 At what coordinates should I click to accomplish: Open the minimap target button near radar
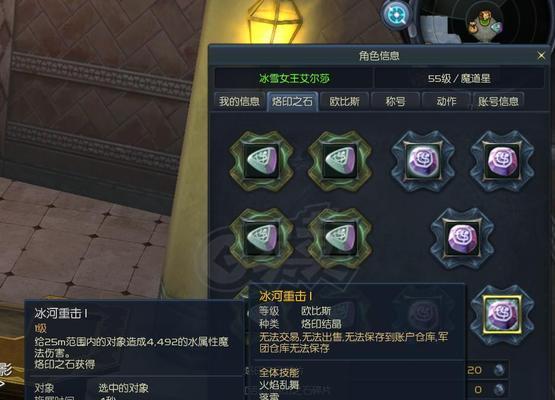(397, 15)
